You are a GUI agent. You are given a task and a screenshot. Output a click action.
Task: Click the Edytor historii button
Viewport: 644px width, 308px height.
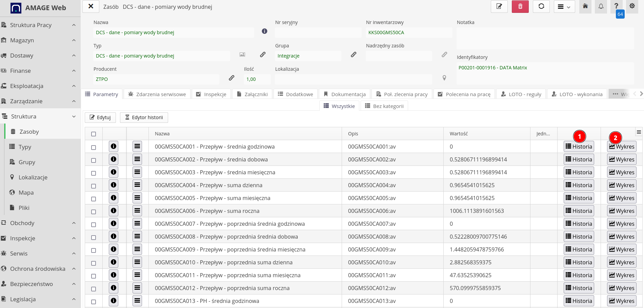(144, 117)
